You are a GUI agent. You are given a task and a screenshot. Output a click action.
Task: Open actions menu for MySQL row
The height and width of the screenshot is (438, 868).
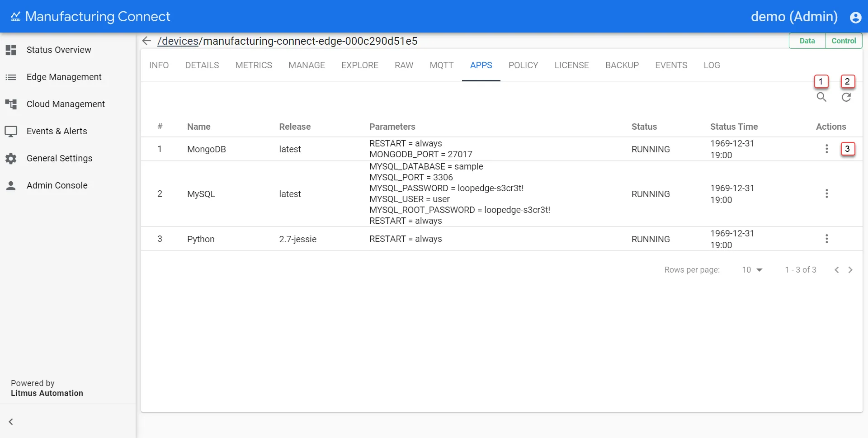click(827, 193)
